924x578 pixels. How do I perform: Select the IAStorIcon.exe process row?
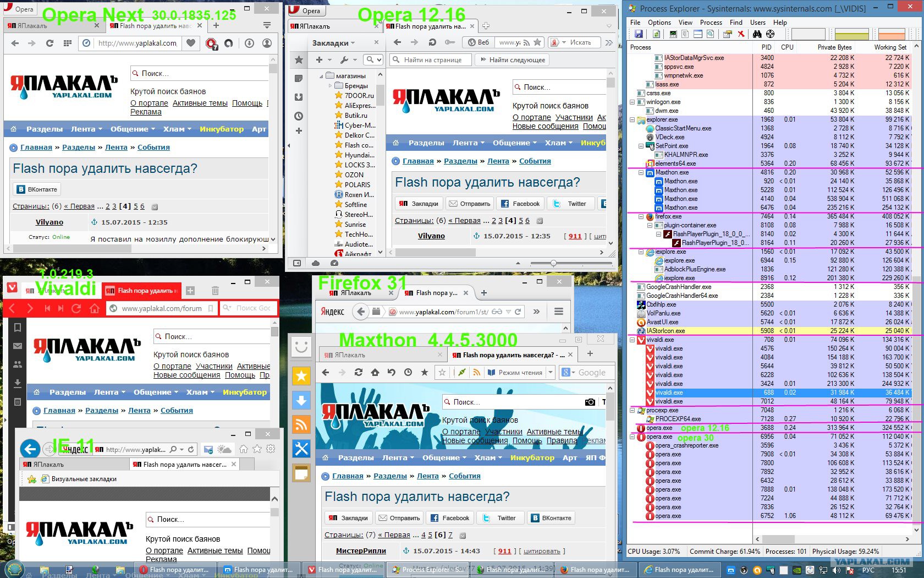point(770,331)
